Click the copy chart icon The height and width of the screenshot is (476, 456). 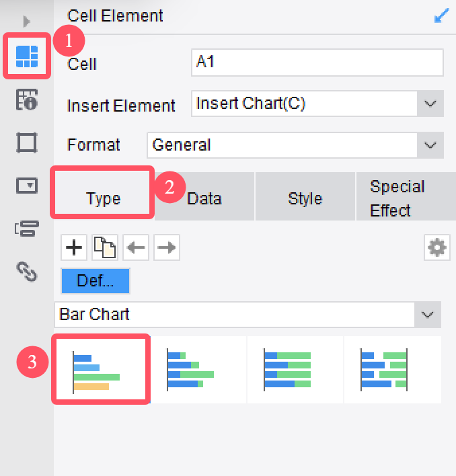104,248
